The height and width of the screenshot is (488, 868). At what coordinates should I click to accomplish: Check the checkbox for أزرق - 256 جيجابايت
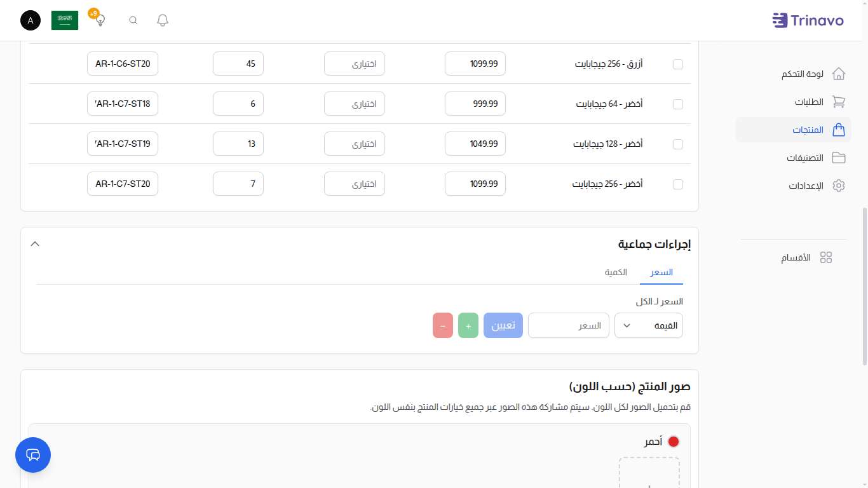[678, 64]
